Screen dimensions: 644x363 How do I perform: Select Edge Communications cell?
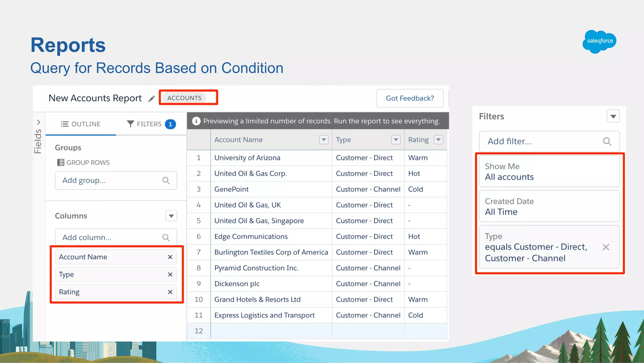271,236
